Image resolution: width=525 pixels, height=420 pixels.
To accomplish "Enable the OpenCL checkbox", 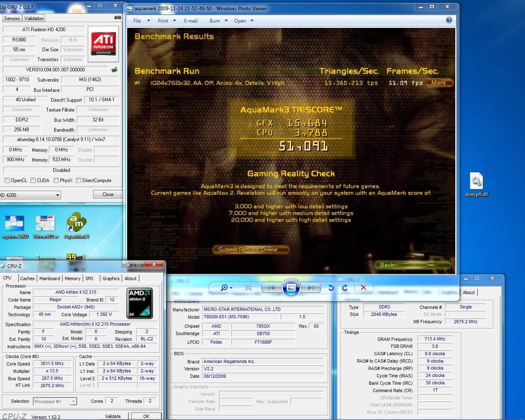I will pyautogui.click(x=7, y=180).
